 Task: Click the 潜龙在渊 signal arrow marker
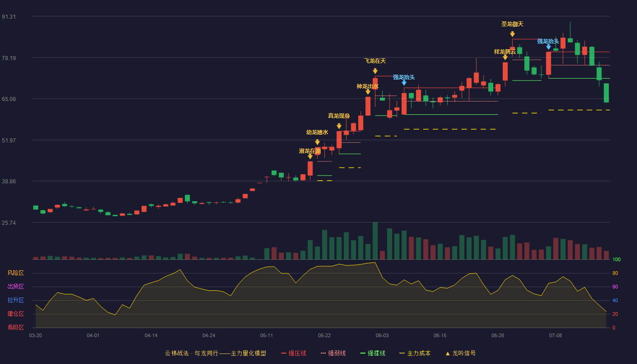(310, 157)
